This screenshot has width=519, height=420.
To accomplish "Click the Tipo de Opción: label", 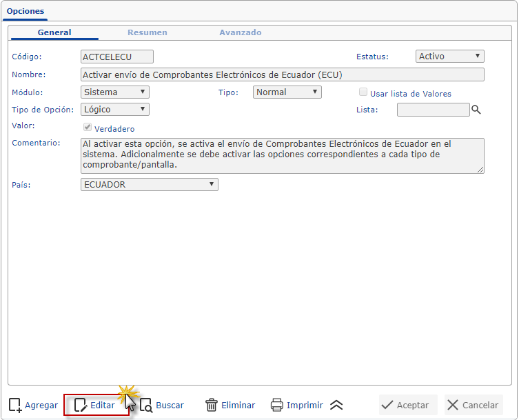I will [43, 110].
